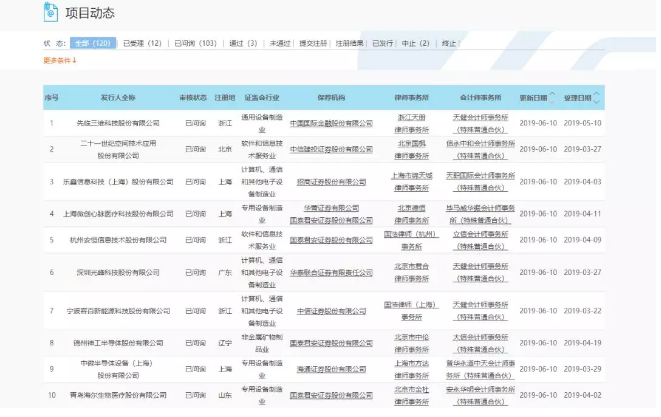Sort by 受理日期 using header arrow

tap(596, 98)
